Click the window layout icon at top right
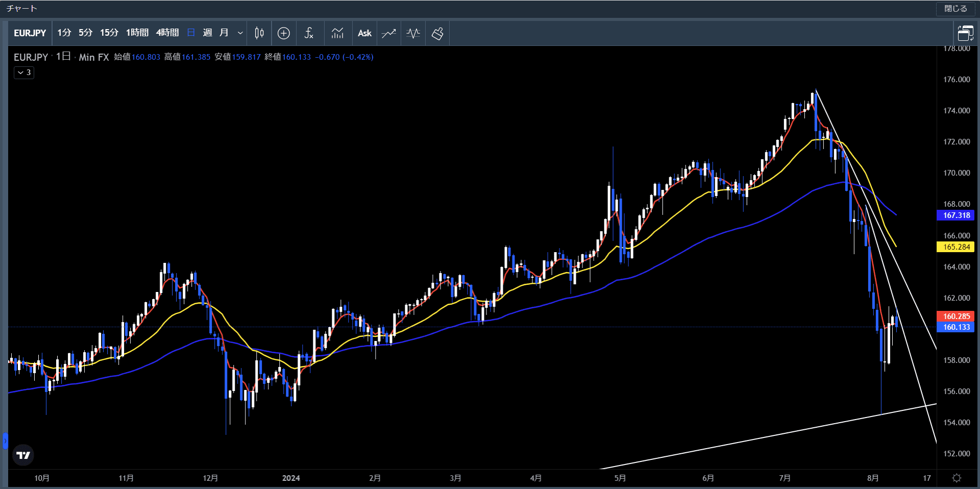 (965, 34)
